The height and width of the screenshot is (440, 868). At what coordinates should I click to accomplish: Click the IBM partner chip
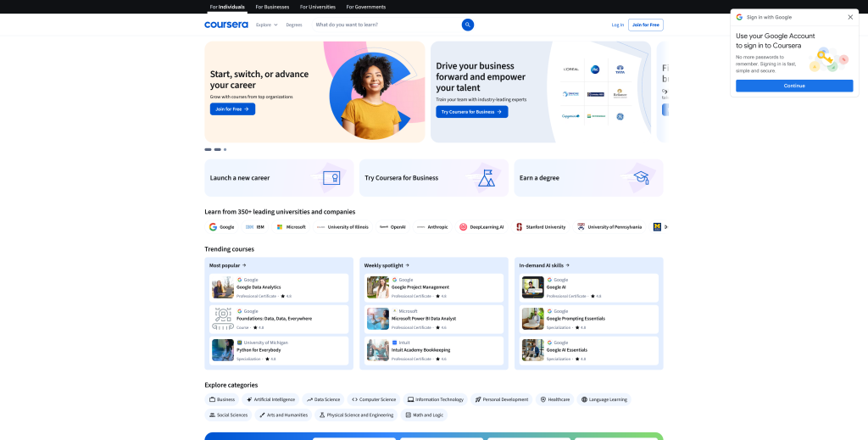click(x=254, y=227)
